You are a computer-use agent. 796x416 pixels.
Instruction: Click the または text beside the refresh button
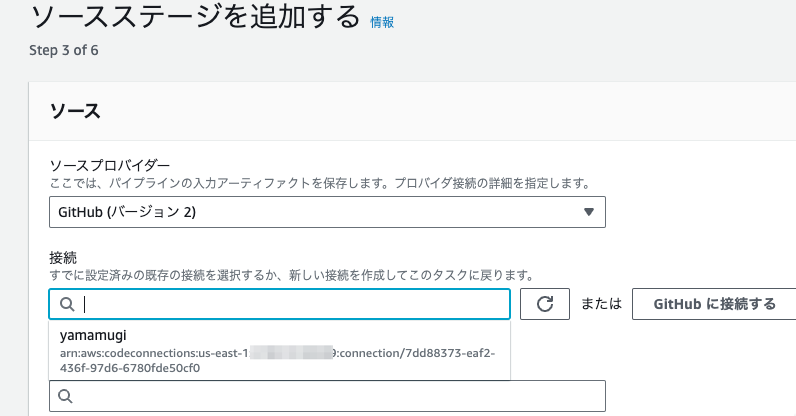601,304
